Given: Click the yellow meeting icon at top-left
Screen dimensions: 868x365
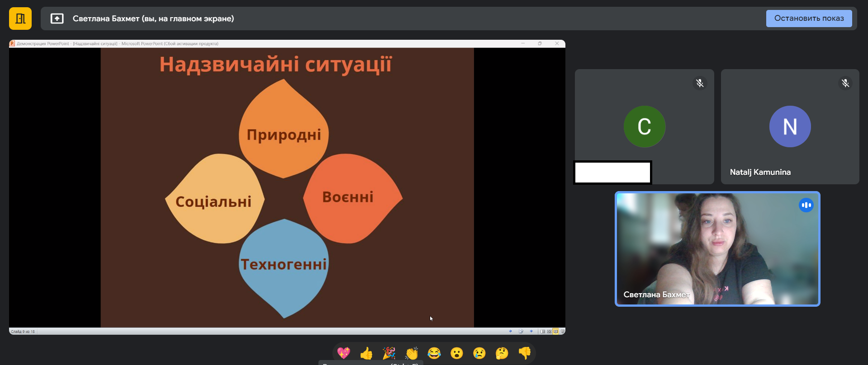Looking at the screenshot, I should tap(20, 19).
